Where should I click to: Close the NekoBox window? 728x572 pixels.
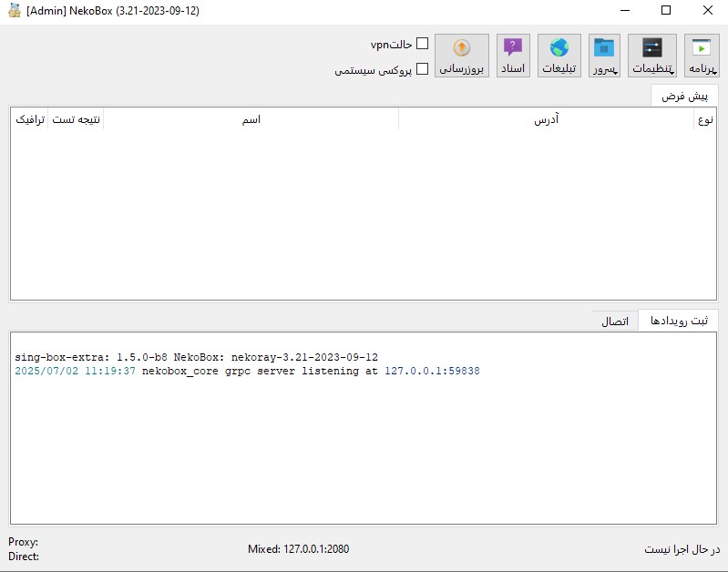point(708,10)
